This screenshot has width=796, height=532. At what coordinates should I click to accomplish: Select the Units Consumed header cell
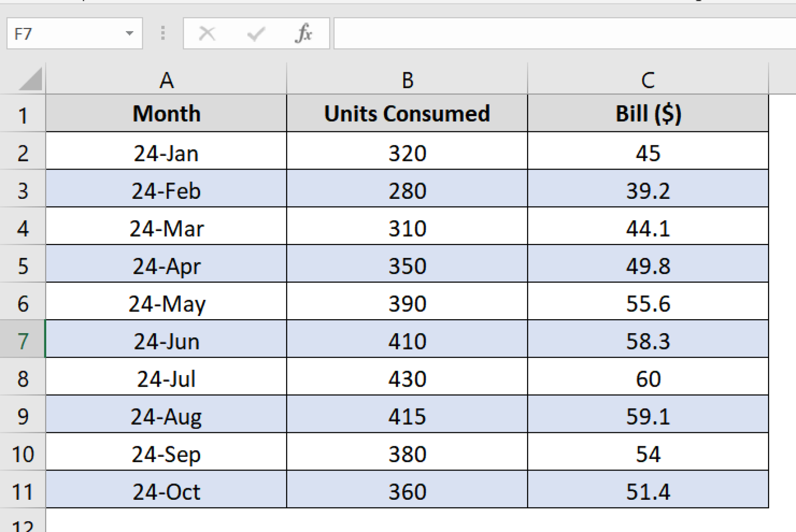tap(407, 114)
